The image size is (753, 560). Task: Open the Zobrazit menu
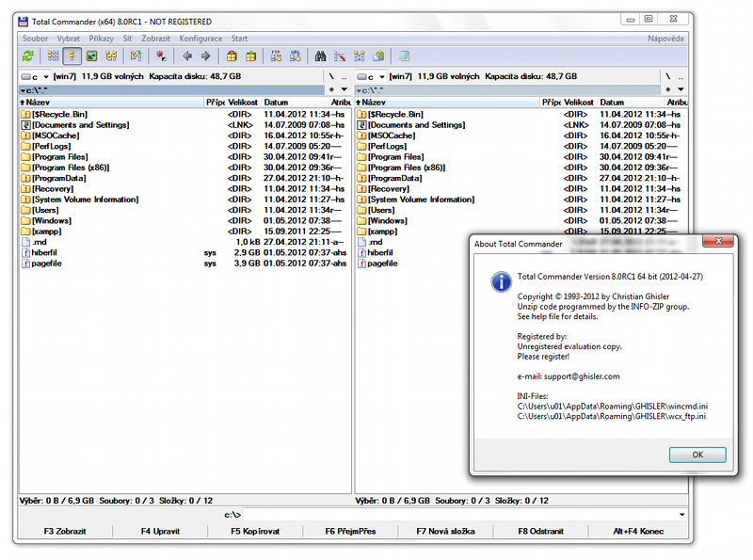pos(155,39)
